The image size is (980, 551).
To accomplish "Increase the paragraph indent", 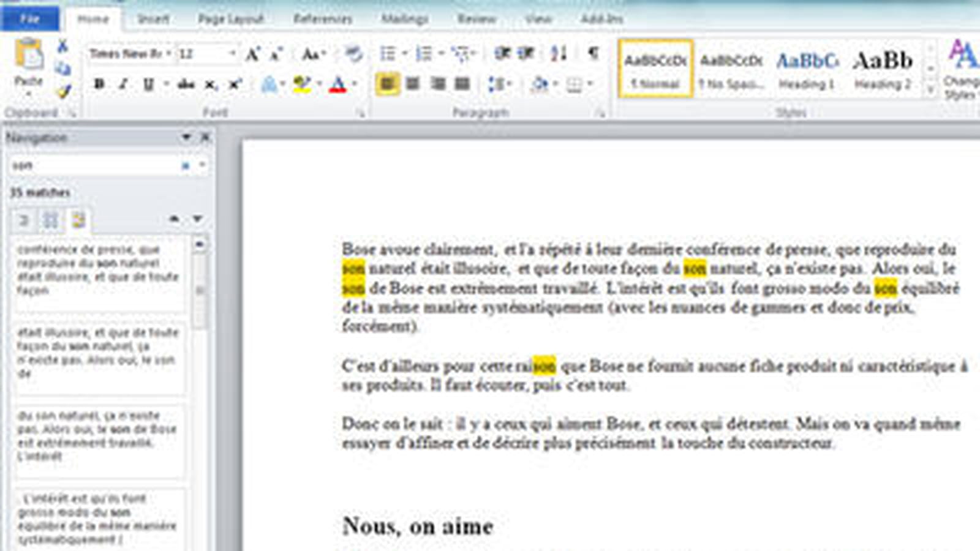I will tap(526, 53).
